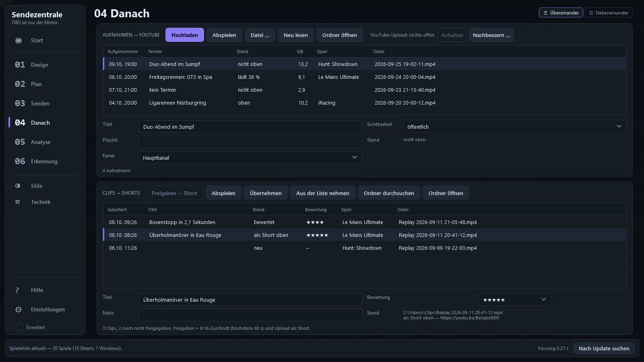Open the Sichtbarkeit dropdown
Viewport: 644px width, 362px height.
tap(515, 126)
